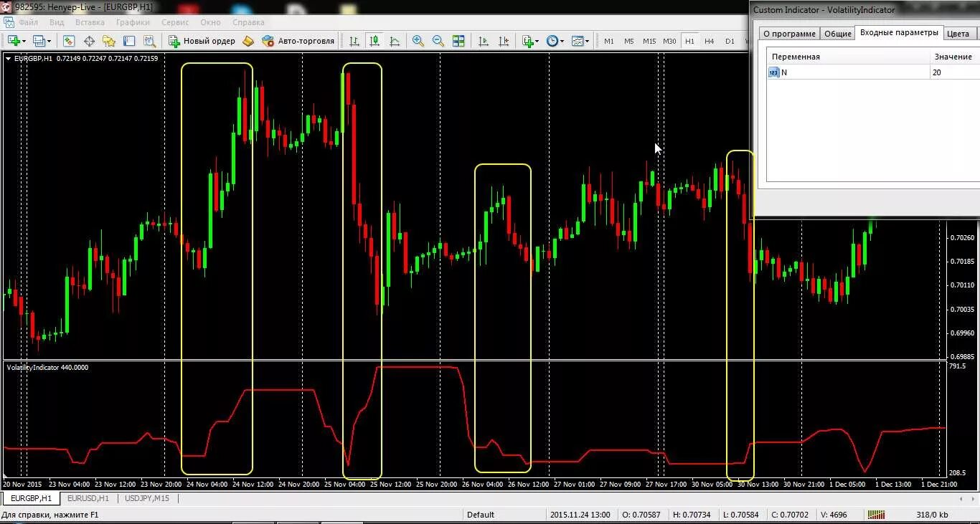The width and height of the screenshot is (980, 524).
Task: Click the N value field showing 20
Action: coord(955,72)
